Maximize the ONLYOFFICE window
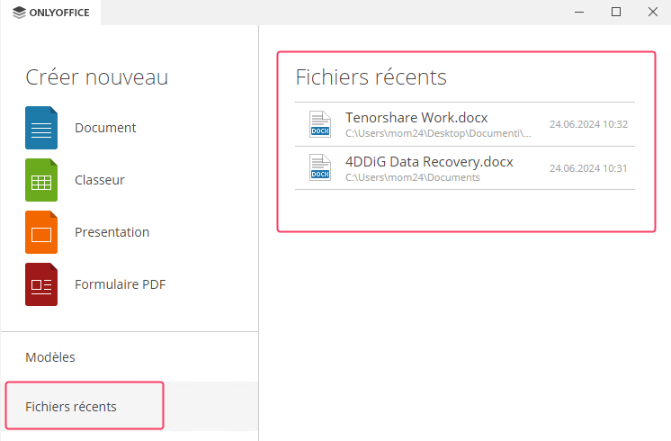Screen dimensions: 671x441 615,12
